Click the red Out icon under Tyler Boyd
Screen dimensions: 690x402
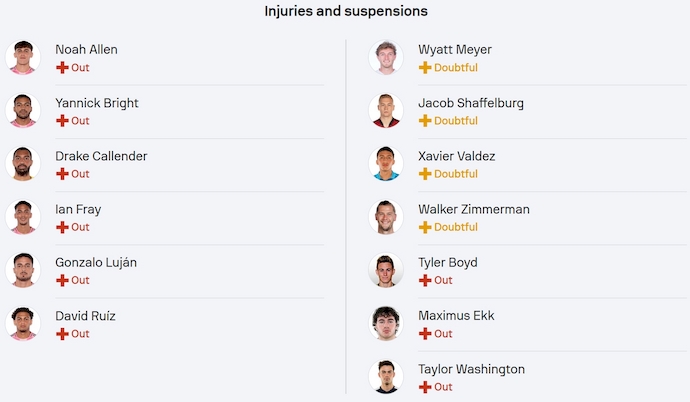click(x=425, y=280)
